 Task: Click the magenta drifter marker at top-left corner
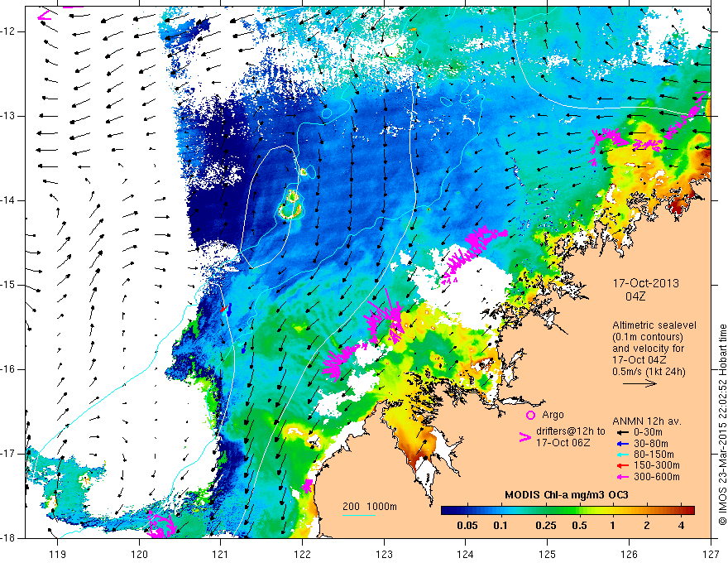[44, 16]
